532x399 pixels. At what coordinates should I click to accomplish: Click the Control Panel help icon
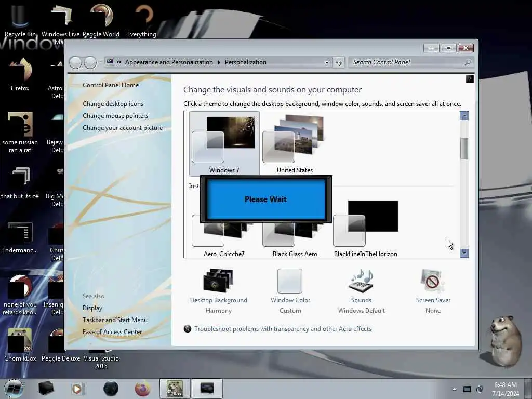coord(469,79)
